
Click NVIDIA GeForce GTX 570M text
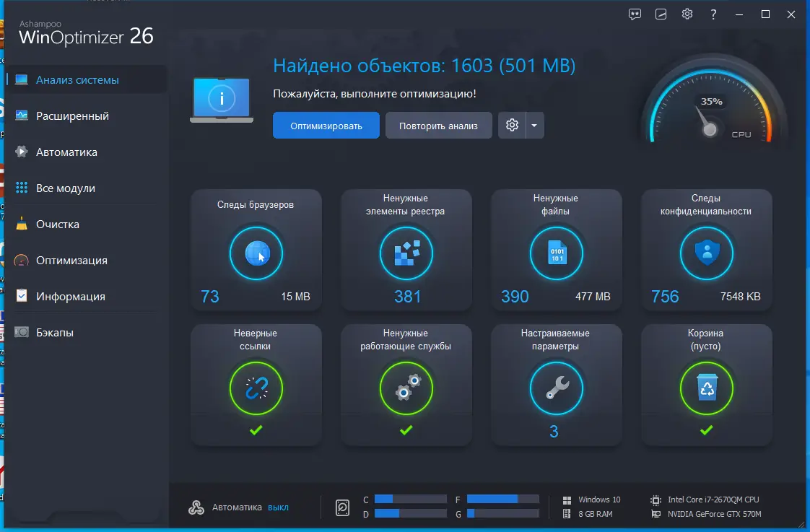point(715,514)
